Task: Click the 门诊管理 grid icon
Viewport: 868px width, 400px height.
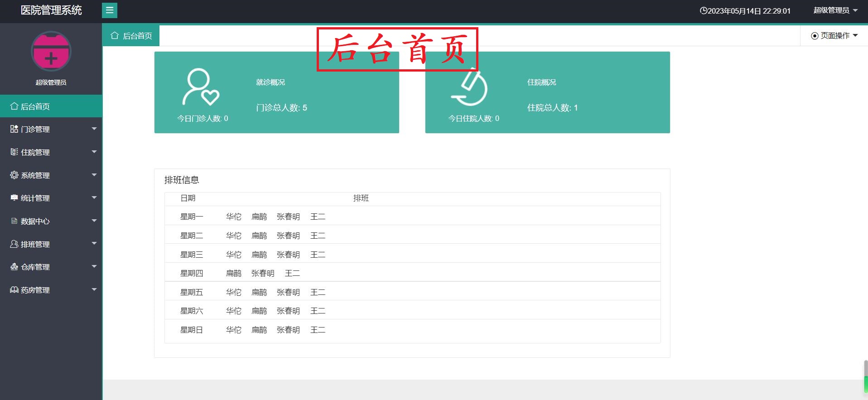Action: (x=14, y=129)
